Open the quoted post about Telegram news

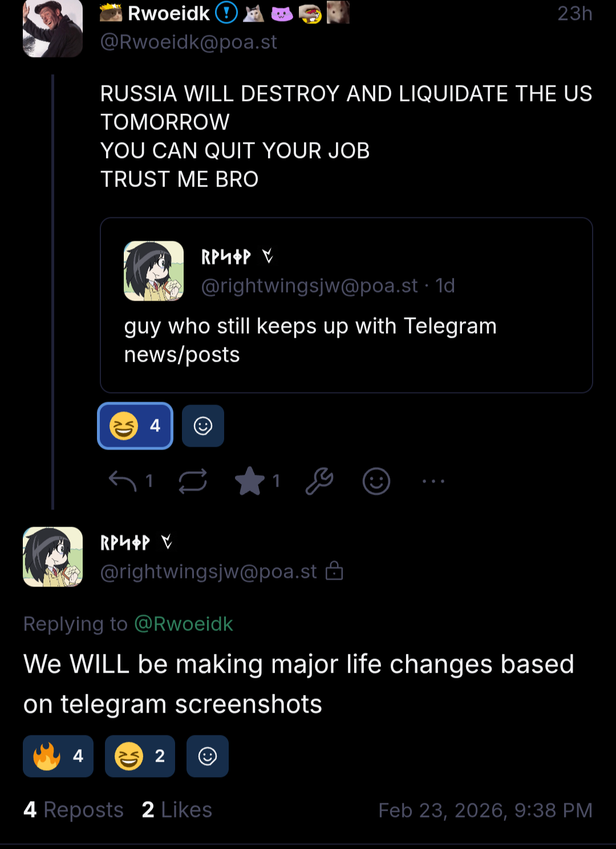(346, 339)
